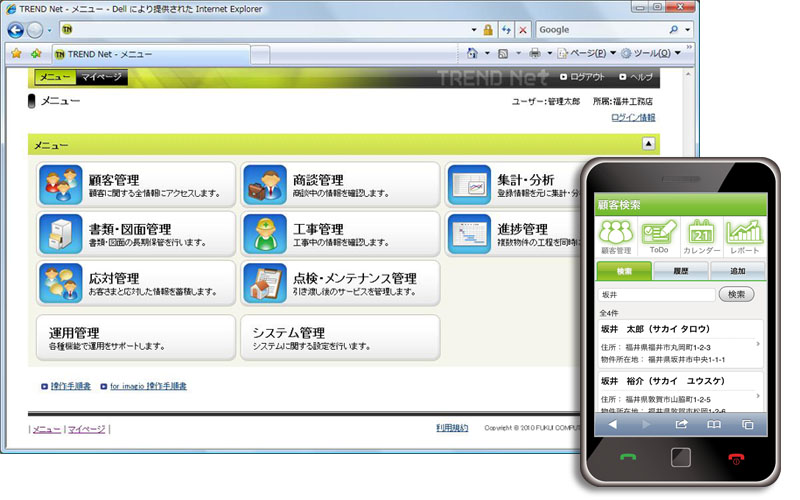The height and width of the screenshot is (500, 800).
Task: Select the 履歴 tab on phone
Action: pos(680,271)
